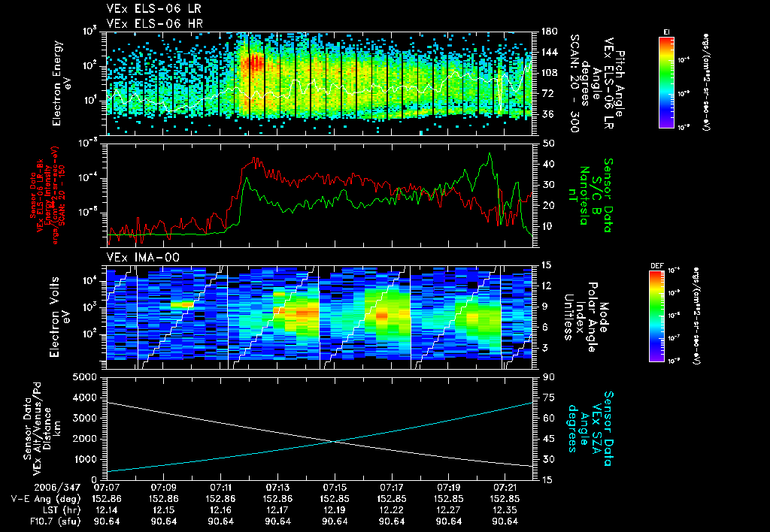Click the EI color scale bar

(x=666, y=82)
